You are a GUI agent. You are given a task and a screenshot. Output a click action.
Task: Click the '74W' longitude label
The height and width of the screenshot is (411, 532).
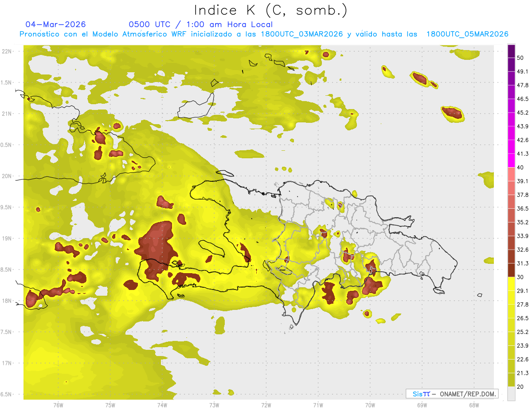[x=162, y=405]
